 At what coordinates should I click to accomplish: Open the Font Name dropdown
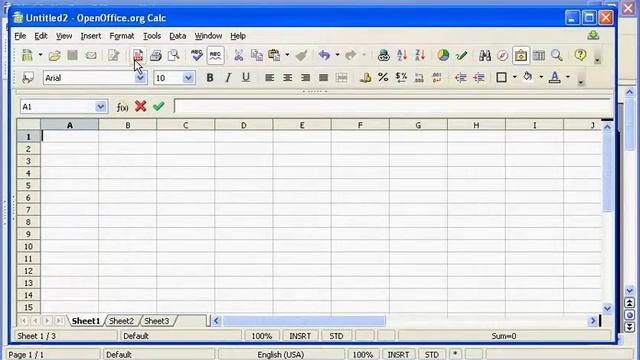tap(140, 78)
